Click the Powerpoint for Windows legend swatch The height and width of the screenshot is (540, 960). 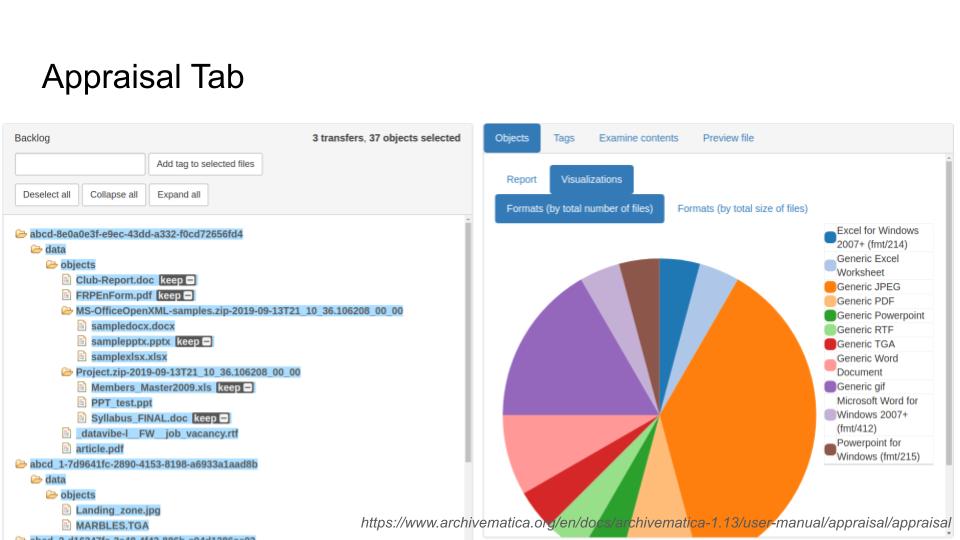830,449
